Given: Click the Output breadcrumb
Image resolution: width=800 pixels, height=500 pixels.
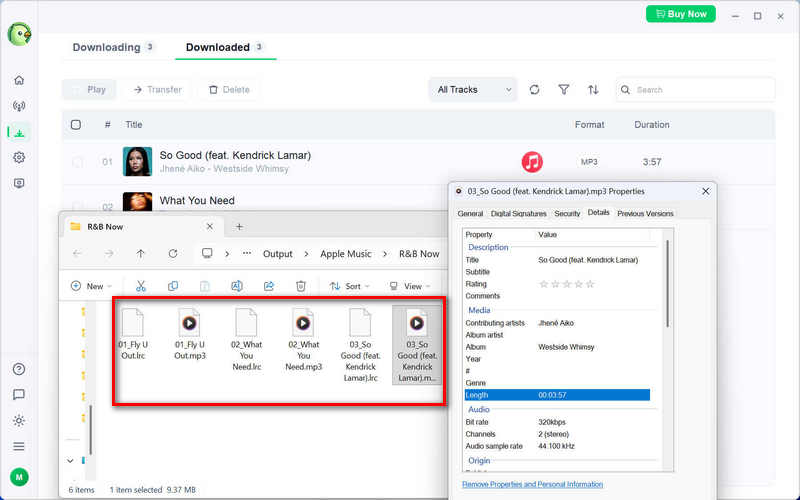Looking at the screenshot, I should [x=278, y=254].
